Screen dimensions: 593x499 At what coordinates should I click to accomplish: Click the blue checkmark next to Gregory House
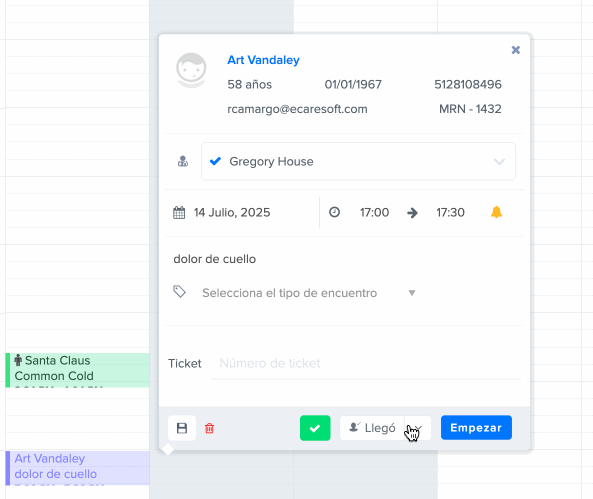click(x=215, y=161)
